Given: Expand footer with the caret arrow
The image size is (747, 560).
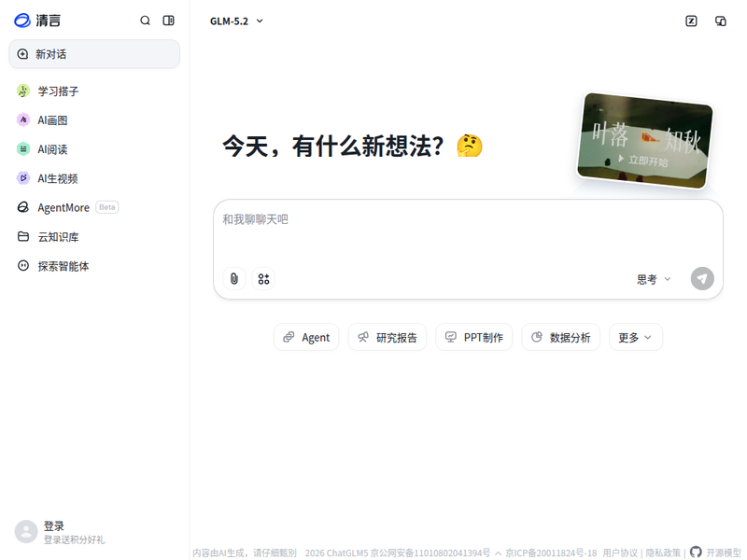Looking at the screenshot, I should [498, 553].
